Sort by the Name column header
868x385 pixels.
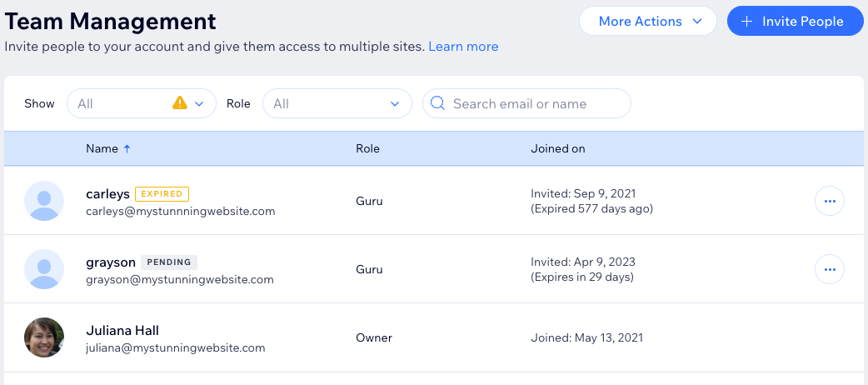102,148
